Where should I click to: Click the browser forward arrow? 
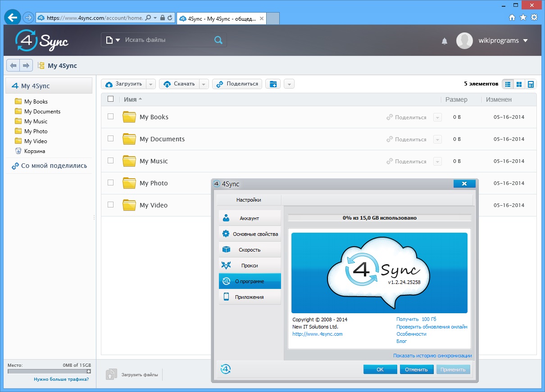coord(28,18)
